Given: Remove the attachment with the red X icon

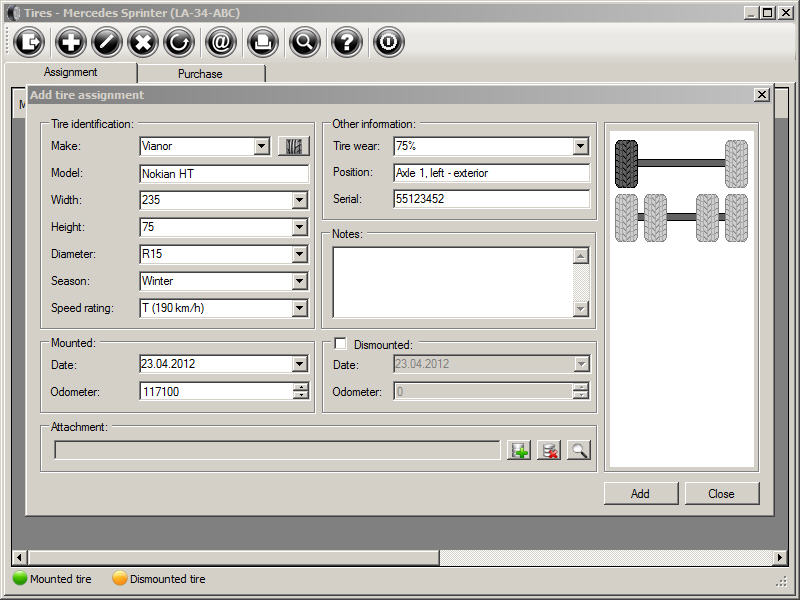Looking at the screenshot, I should tap(548, 451).
